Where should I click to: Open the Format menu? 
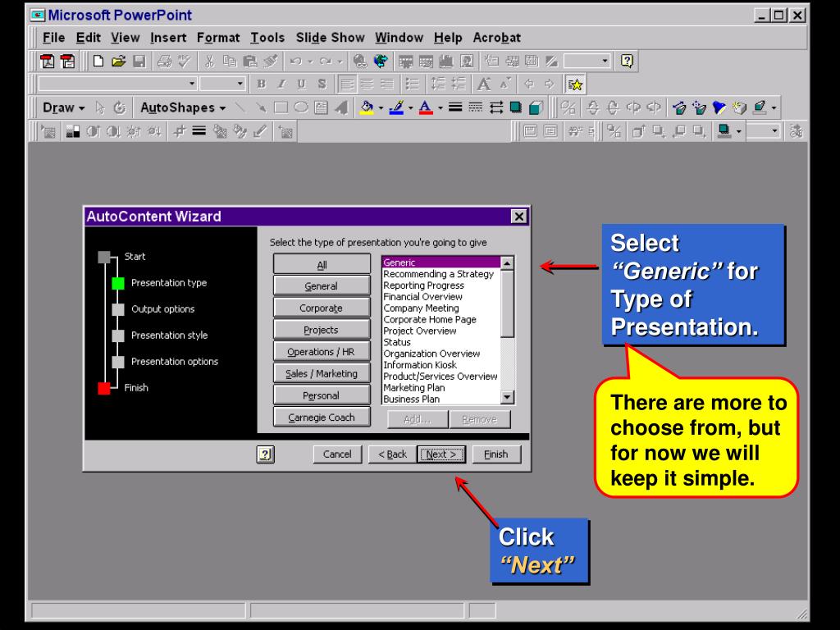[x=218, y=38]
